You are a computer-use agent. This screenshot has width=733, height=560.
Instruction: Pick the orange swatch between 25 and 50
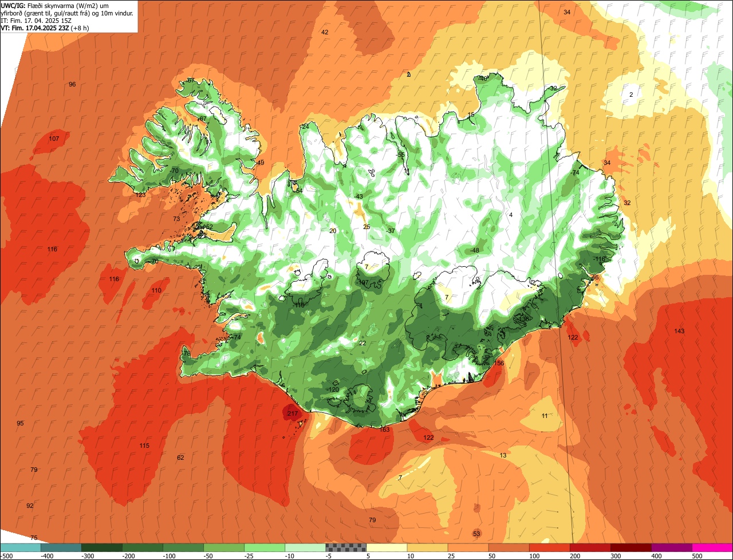pyautogui.click(x=468, y=547)
